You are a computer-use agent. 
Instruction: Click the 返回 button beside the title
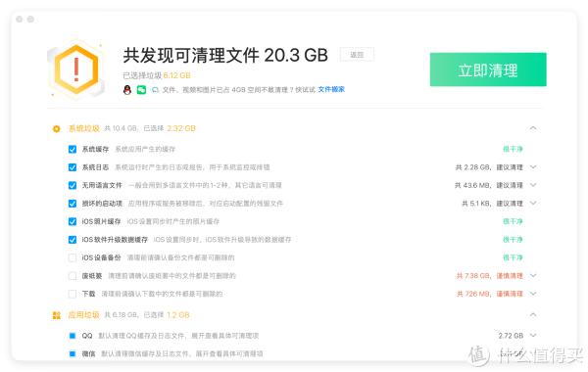pyautogui.click(x=357, y=55)
